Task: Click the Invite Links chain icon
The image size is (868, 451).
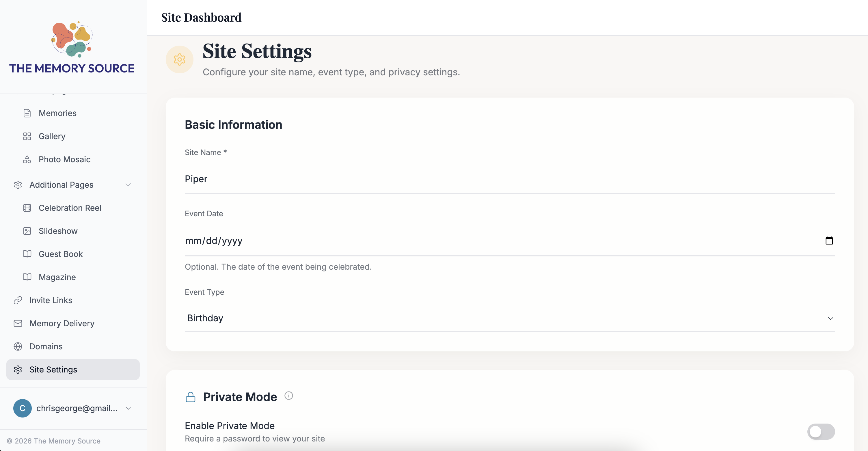Action: [x=18, y=300]
